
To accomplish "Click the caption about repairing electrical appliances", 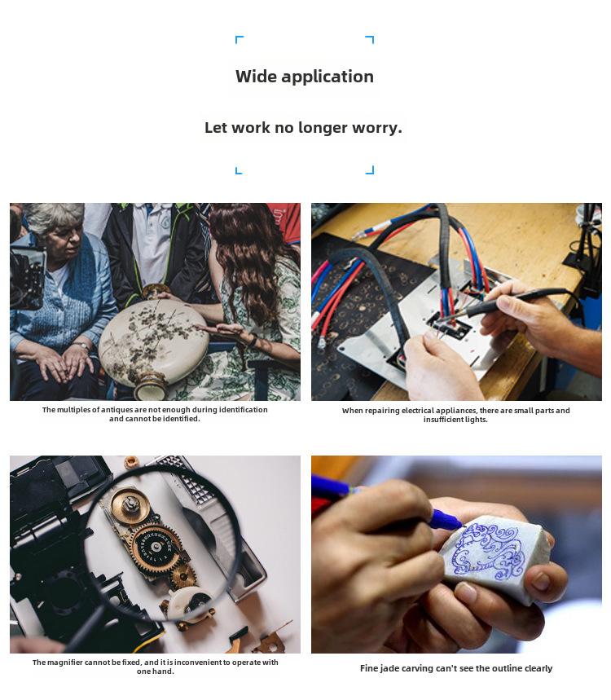I will 455,415.
